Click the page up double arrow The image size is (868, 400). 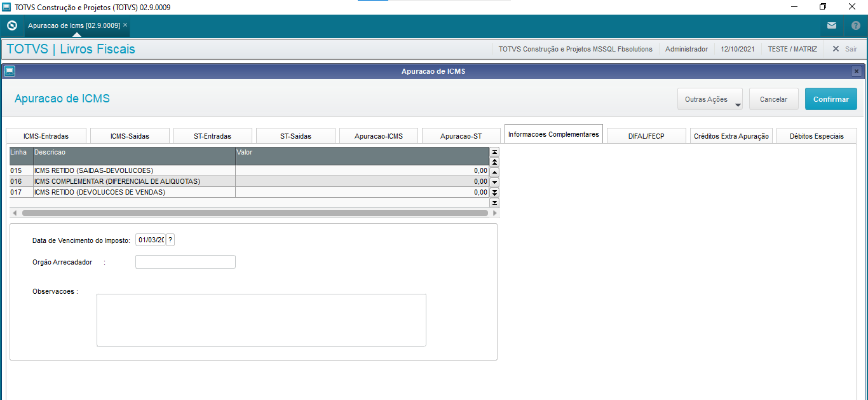[494, 162]
